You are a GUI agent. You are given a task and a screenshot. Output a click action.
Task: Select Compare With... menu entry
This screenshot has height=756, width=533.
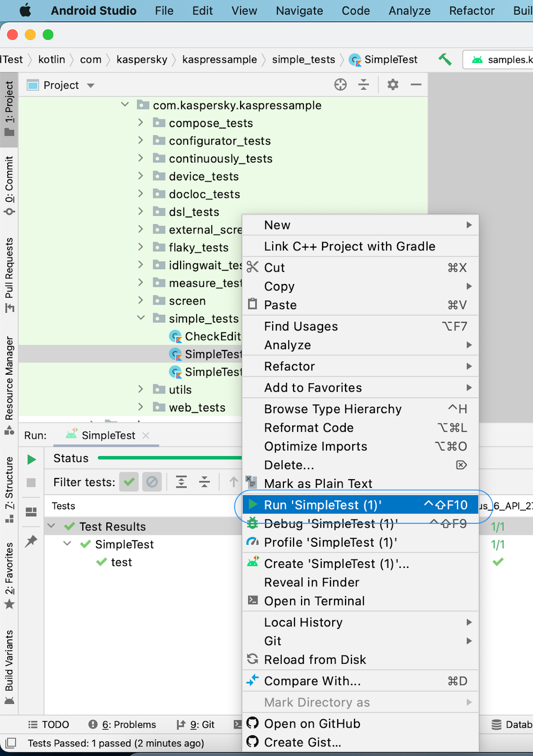pos(361,681)
